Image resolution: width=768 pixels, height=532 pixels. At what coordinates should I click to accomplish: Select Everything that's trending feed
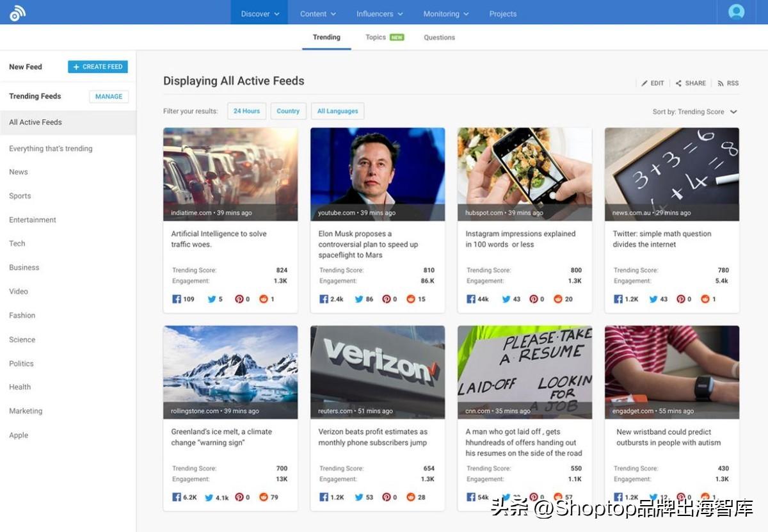(x=51, y=149)
